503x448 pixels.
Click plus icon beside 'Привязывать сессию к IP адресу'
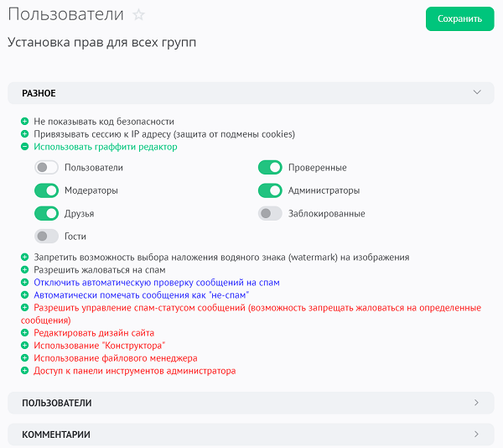[25, 134]
